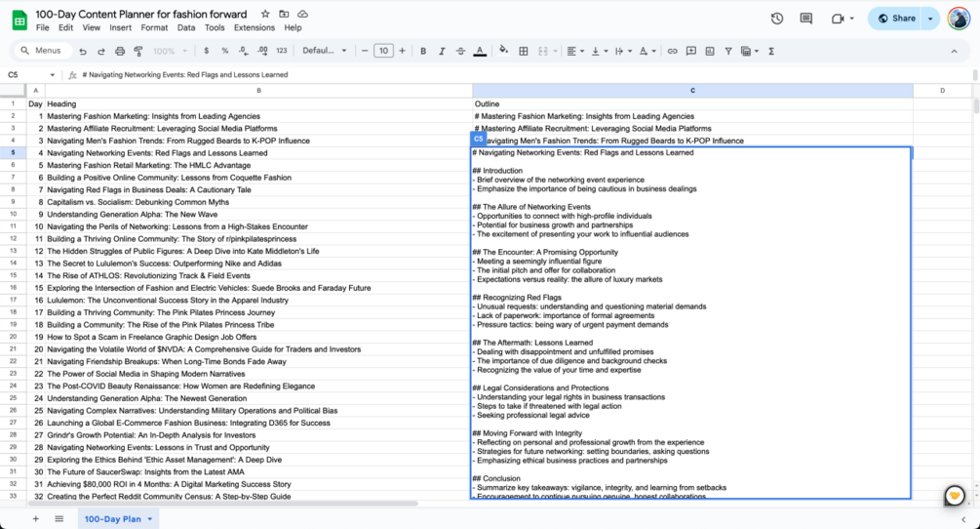
Task: Open the Default font dropdown
Action: (325, 51)
